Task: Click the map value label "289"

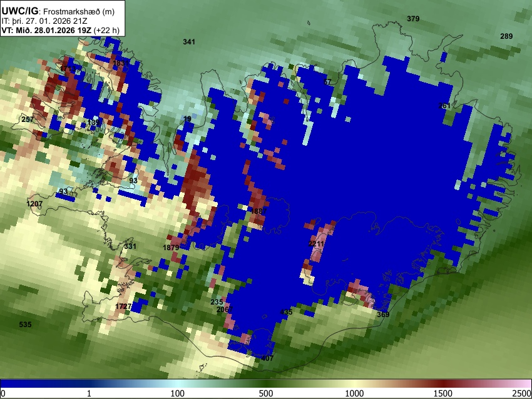Action: (x=506, y=36)
